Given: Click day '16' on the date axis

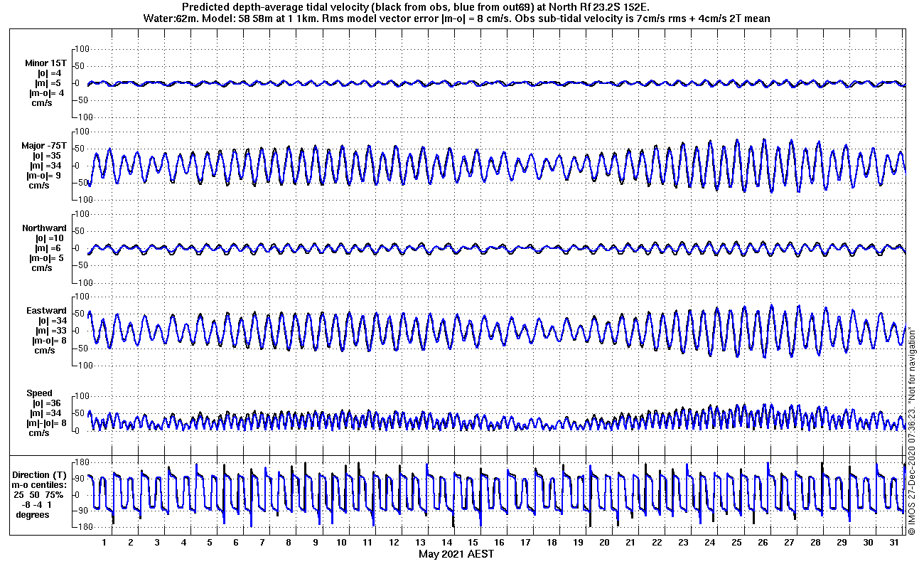Looking at the screenshot, I should point(499,543).
